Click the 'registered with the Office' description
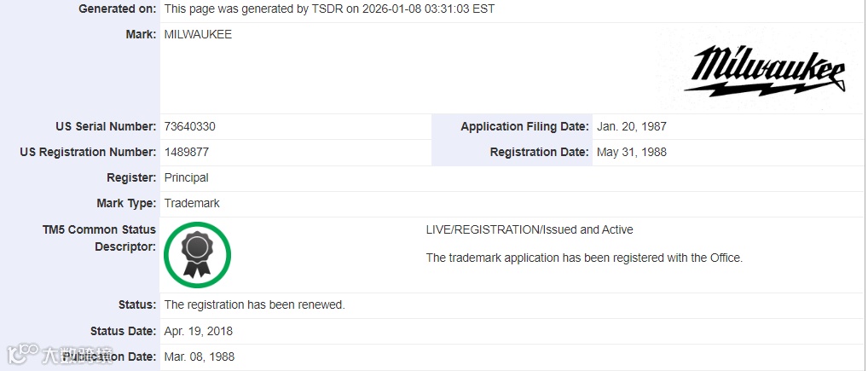Image resolution: width=868 pixels, height=371 pixels. (584, 258)
